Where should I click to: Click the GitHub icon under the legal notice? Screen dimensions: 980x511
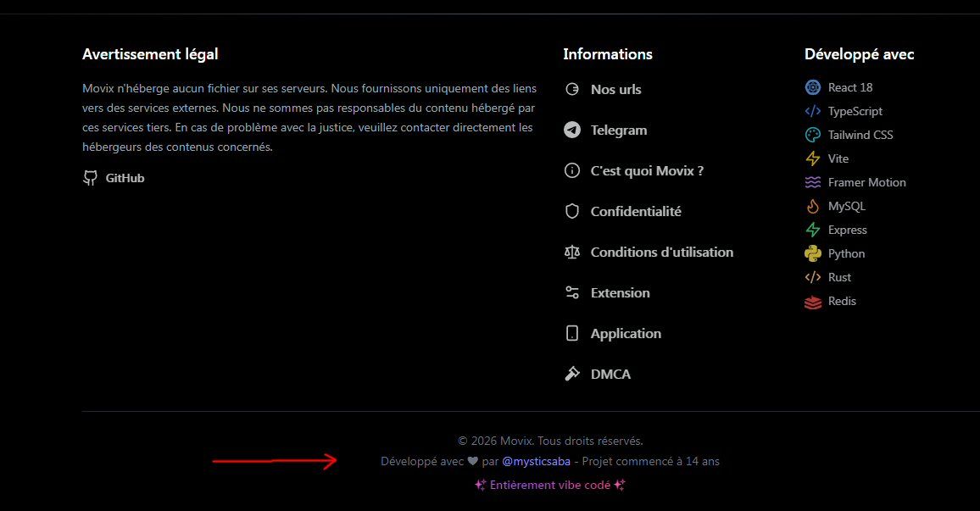click(x=90, y=177)
